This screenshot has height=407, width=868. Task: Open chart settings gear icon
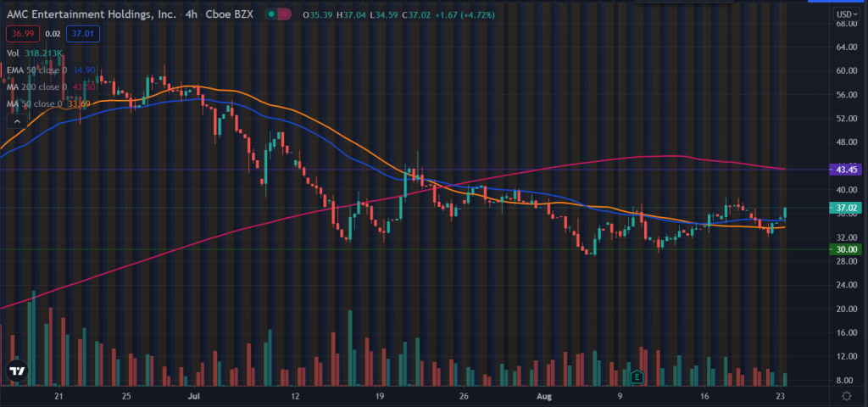click(x=847, y=395)
